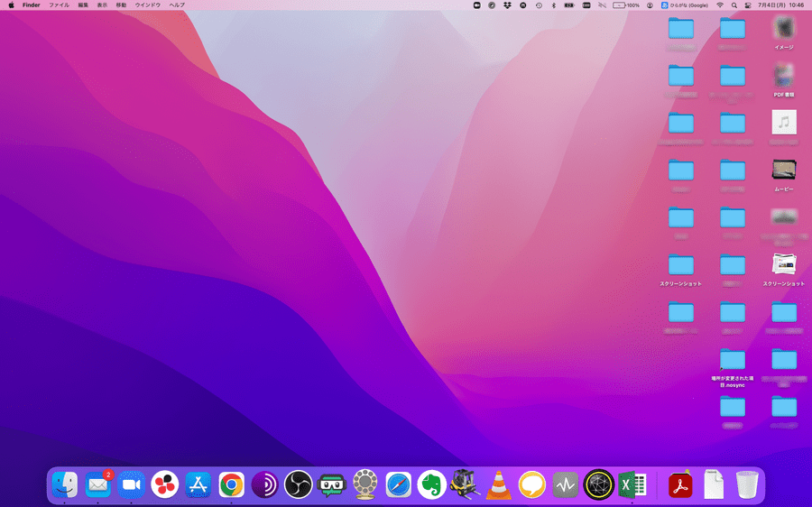Screen dimensions: 812x507
Task: Open the ウインドウ menu
Action: tap(148, 5)
